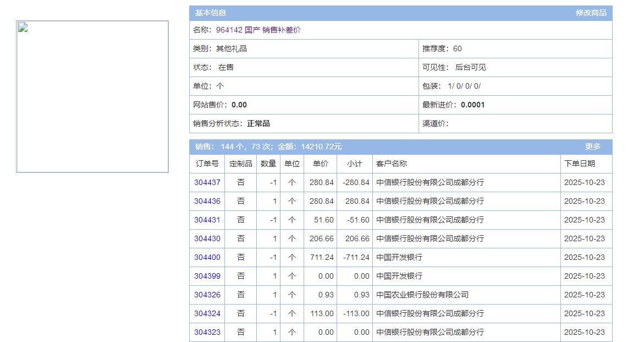Open order number 304431
The height and width of the screenshot is (342, 644).
[x=207, y=220]
